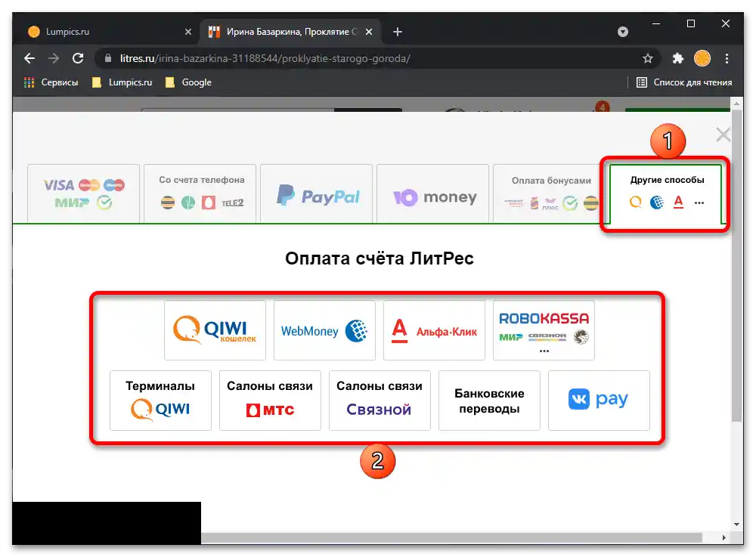Select the ЮMoney payment tab
This screenshot has height=557, width=756.
click(433, 193)
